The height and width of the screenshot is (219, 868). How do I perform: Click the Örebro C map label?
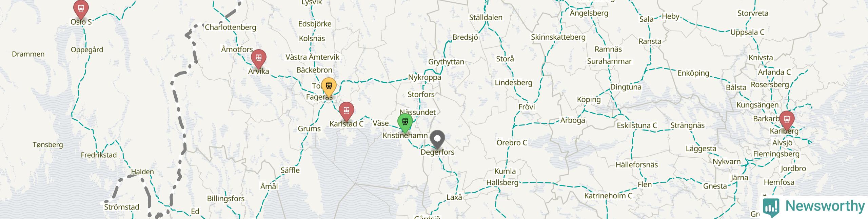point(512,142)
